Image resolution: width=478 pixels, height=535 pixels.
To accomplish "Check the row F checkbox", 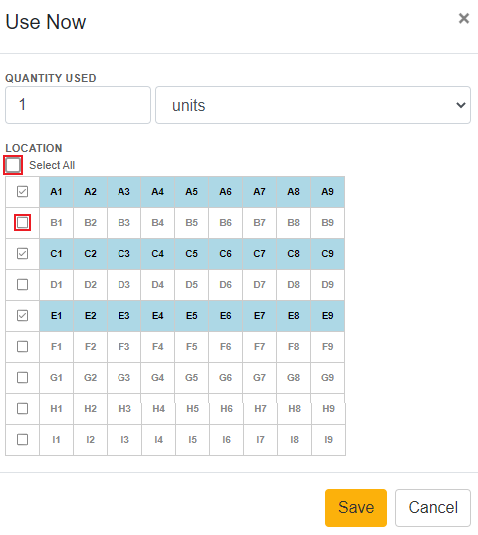I will [x=23, y=347].
